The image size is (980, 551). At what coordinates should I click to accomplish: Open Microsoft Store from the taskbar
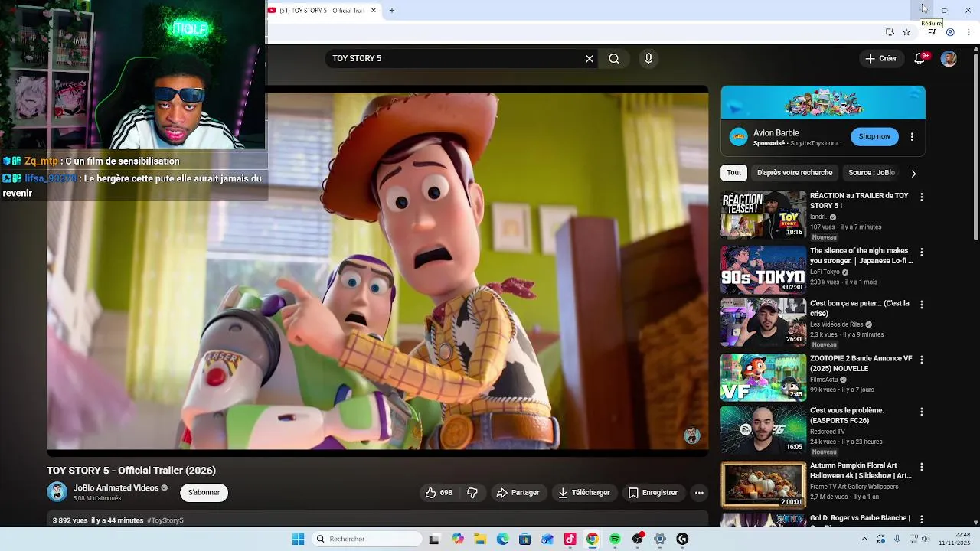(x=524, y=540)
